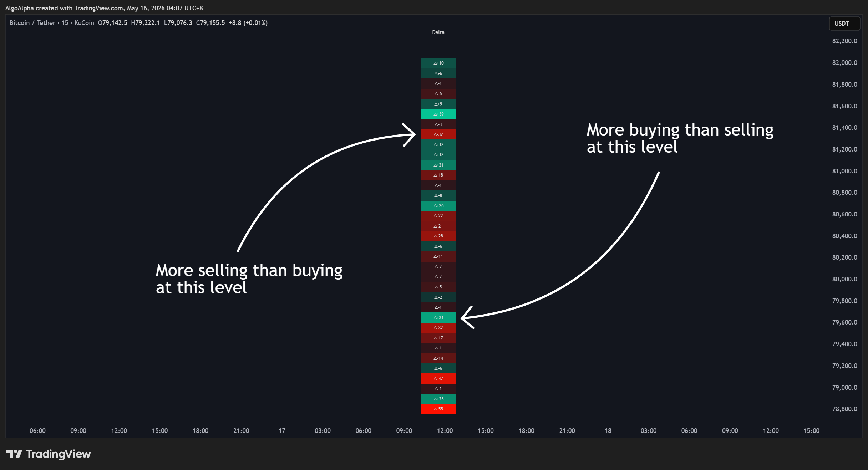The image size is (868, 470).
Task: Click the 80,000.0 price axis label
Action: click(x=844, y=279)
